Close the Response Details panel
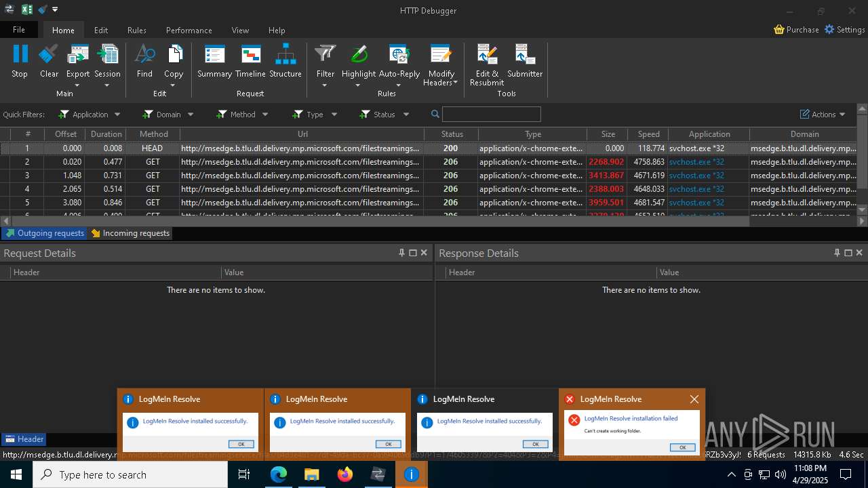Viewport: 868px width, 488px height. pos(859,253)
